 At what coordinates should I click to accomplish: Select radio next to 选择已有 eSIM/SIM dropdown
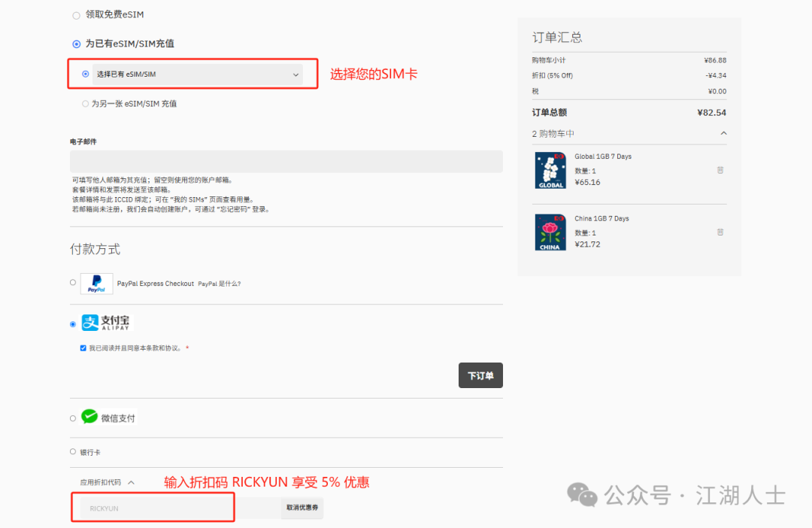(86, 74)
